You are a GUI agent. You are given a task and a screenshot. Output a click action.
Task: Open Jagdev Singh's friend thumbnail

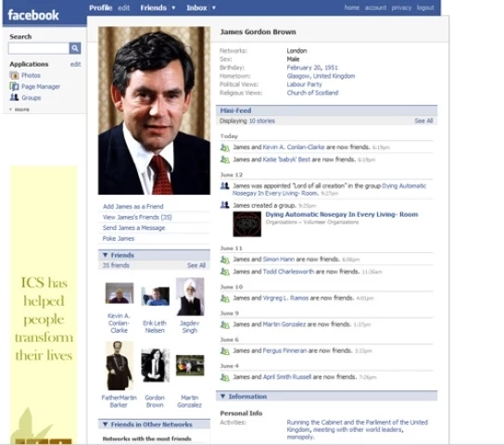point(190,297)
